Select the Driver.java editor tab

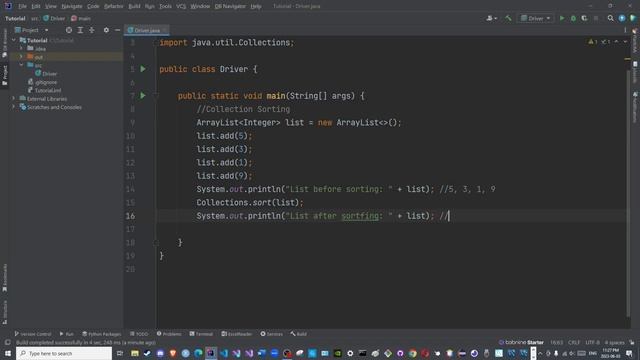coord(147,30)
